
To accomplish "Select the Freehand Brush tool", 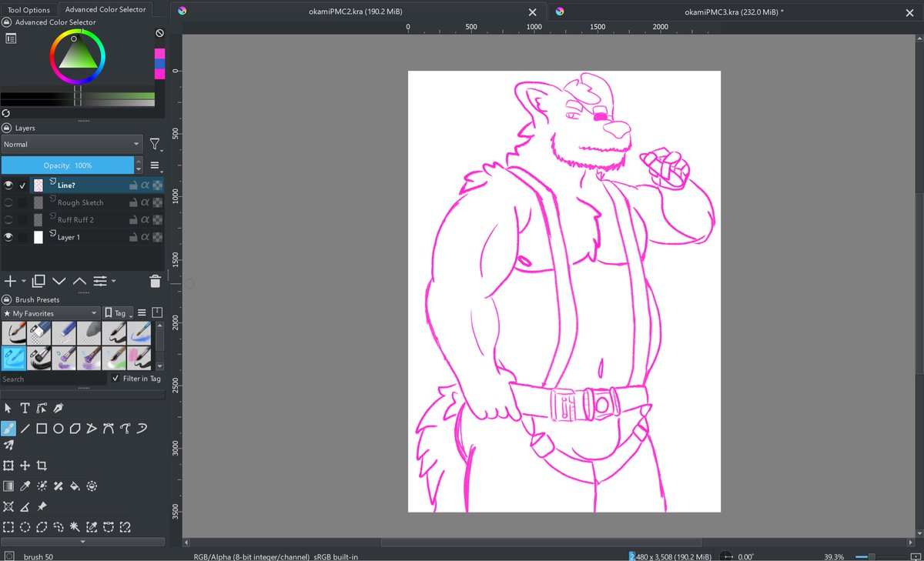I will click(8, 428).
